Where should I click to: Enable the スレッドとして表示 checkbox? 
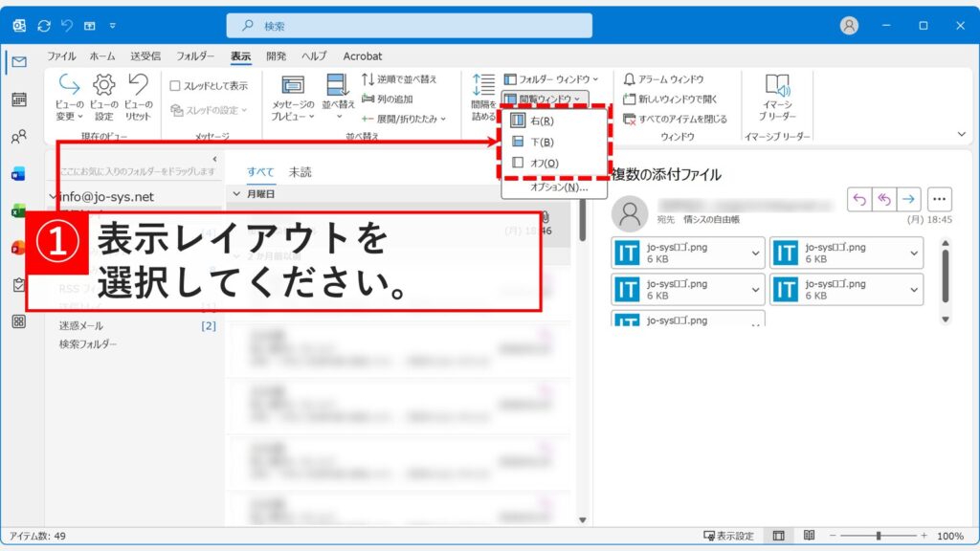pos(178,85)
